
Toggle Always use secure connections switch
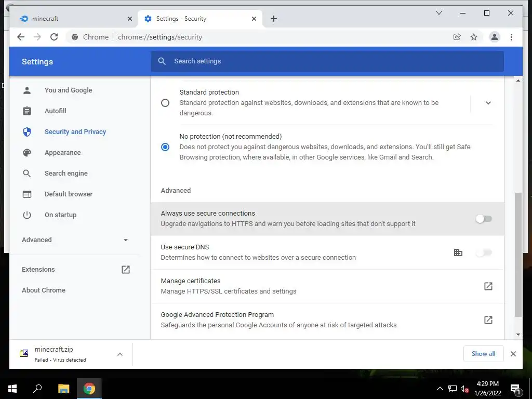(484, 219)
